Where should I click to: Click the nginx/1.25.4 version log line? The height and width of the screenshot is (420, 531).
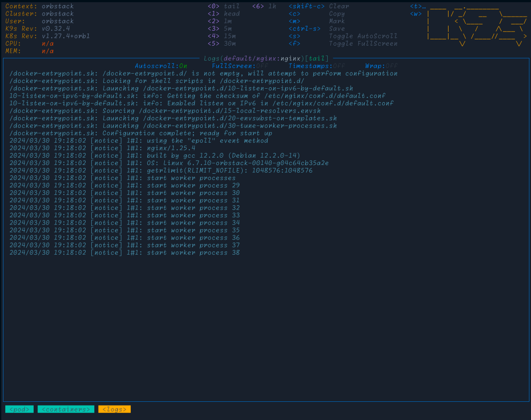click(x=171, y=148)
